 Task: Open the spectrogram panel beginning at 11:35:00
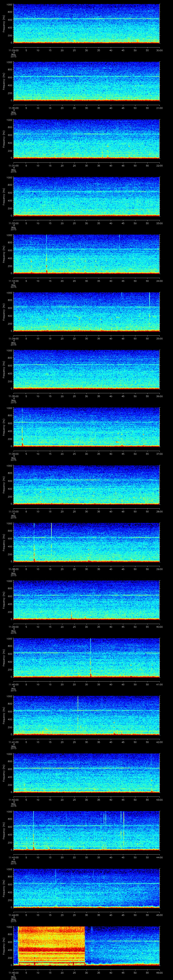click(x=86, y=369)
